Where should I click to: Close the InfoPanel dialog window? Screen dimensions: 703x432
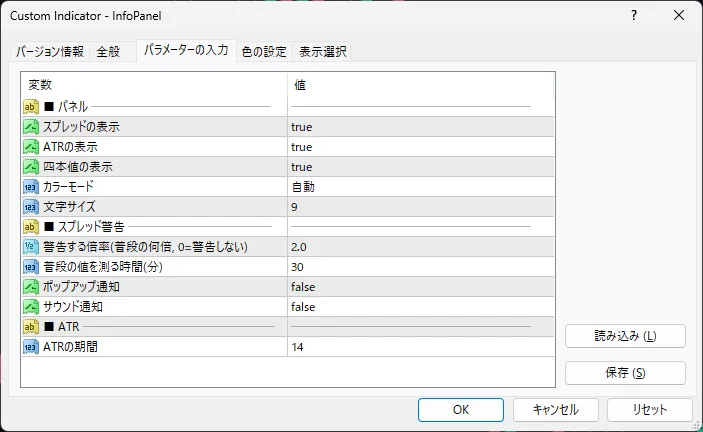679,16
